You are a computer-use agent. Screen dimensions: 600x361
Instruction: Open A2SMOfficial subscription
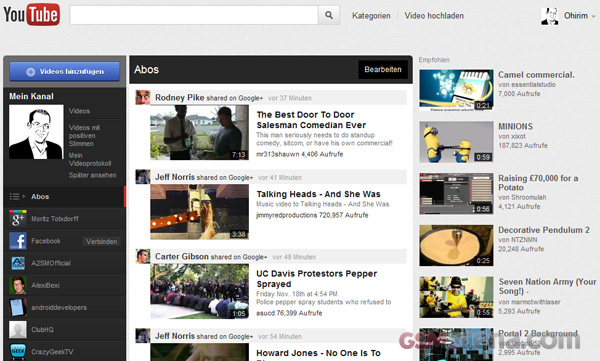click(x=51, y=263)
